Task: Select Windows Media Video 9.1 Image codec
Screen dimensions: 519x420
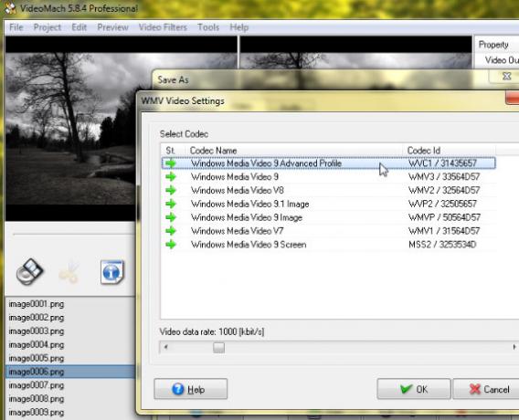Action: 329,204
